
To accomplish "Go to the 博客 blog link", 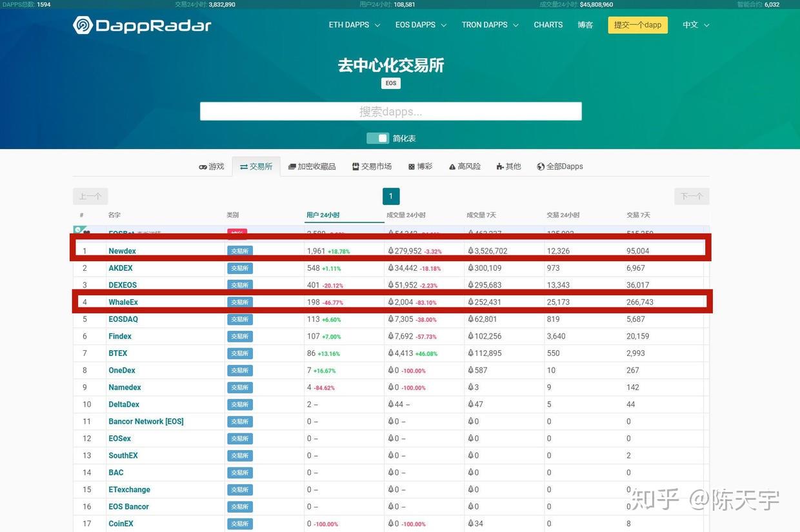I will pos(585,25).
